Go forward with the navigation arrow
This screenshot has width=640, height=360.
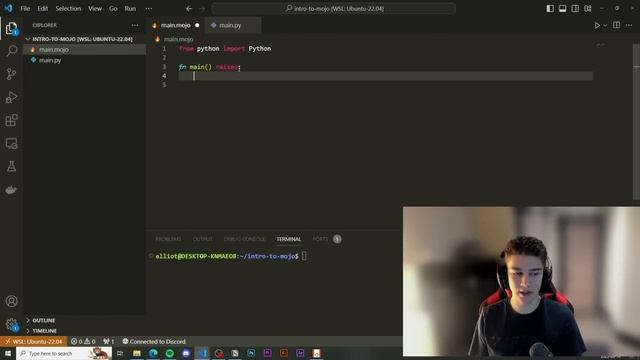click(202, 9)
